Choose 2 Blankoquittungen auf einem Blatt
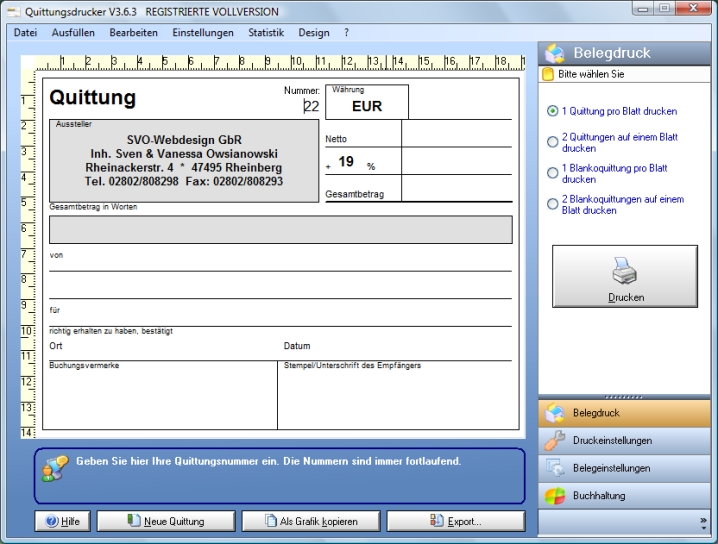The width and height of the screenshot is (718, 544). pyautogui.click(x=552, y=204)
